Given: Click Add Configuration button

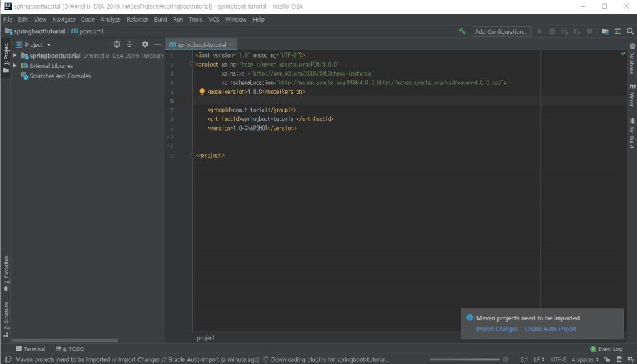Looking at the screenshot, I should (x=501, y=32).
